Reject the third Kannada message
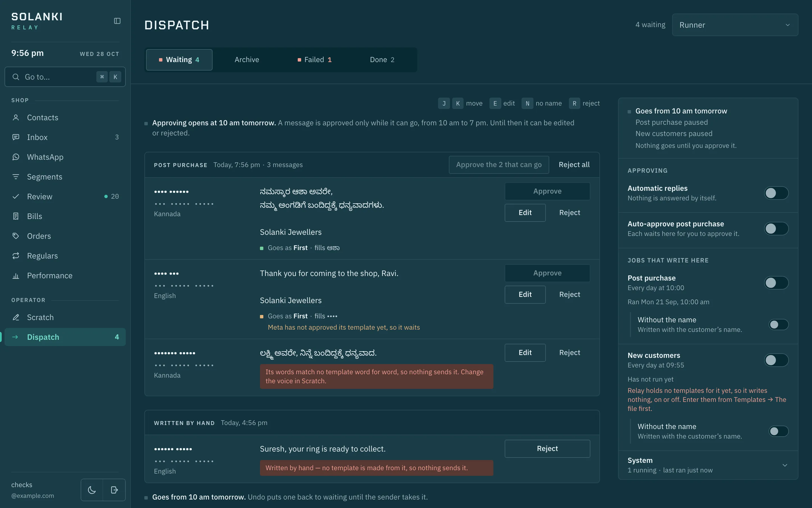 point(570,353)
